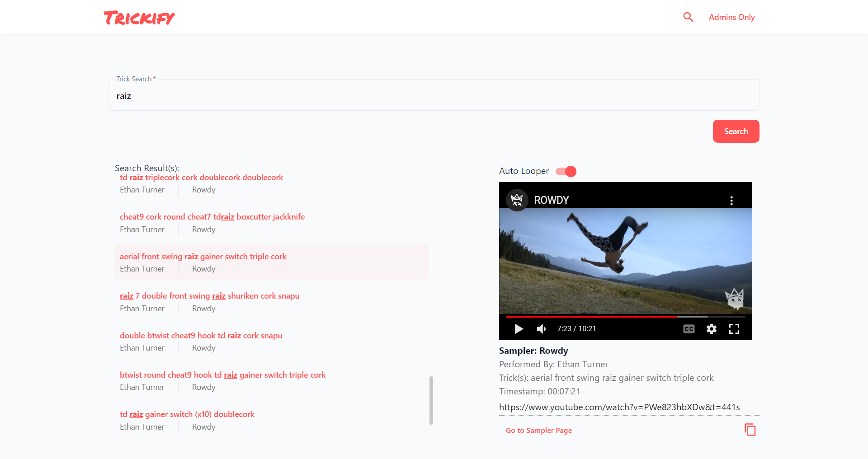
Task: Open the search magnifier icon in header
Action: [x=688, y=17]
